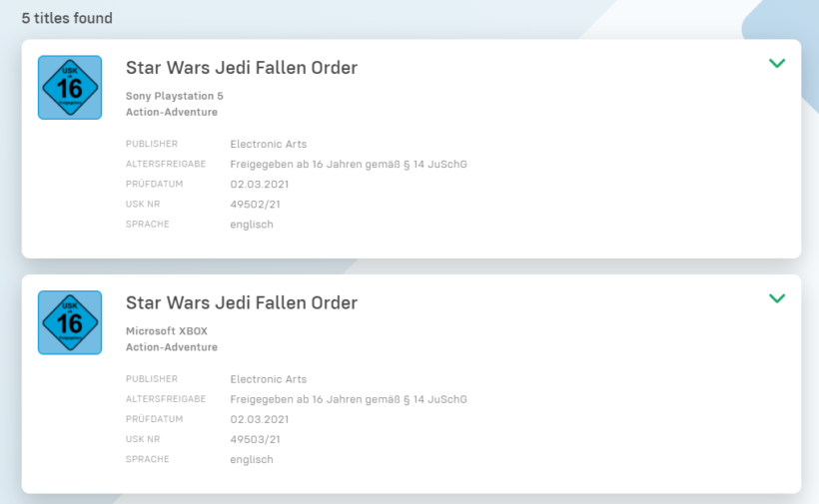
Task: Collapse the Microsoft XBOX result card chevron
Action: tap(777, 297)
